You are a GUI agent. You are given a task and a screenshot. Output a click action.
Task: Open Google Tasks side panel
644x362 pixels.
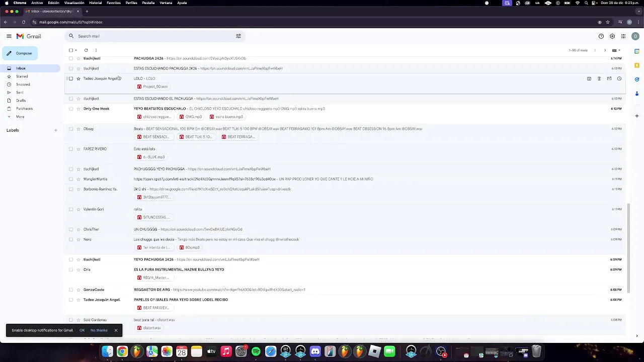coord(636,79)
